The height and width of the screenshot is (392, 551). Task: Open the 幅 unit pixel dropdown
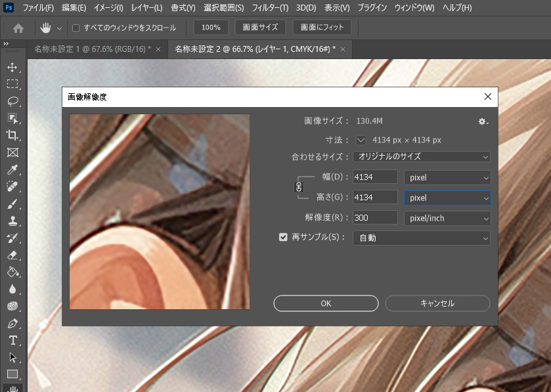click(x=447, y=177)
